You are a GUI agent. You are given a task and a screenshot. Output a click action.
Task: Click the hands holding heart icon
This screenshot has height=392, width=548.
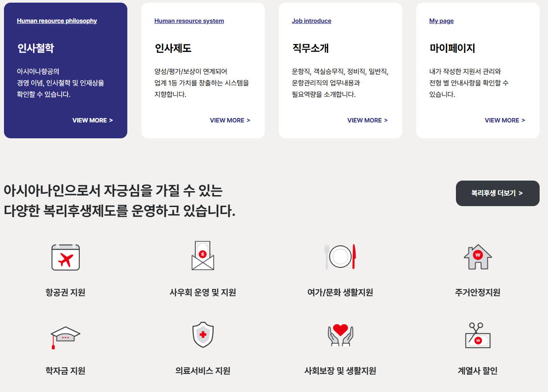341,335
